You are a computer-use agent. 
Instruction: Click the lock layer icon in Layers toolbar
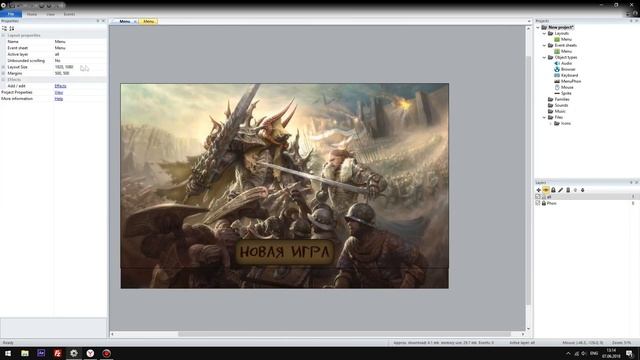553,190
